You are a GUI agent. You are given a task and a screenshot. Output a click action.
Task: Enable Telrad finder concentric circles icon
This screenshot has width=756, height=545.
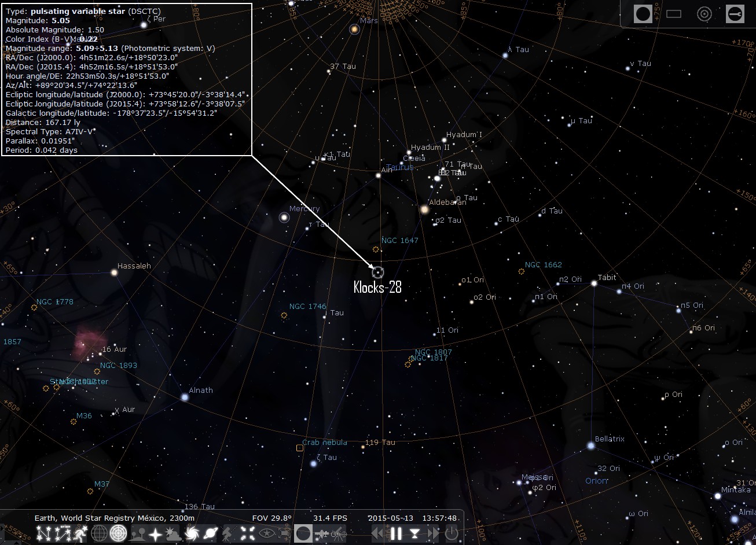[704, 14]
